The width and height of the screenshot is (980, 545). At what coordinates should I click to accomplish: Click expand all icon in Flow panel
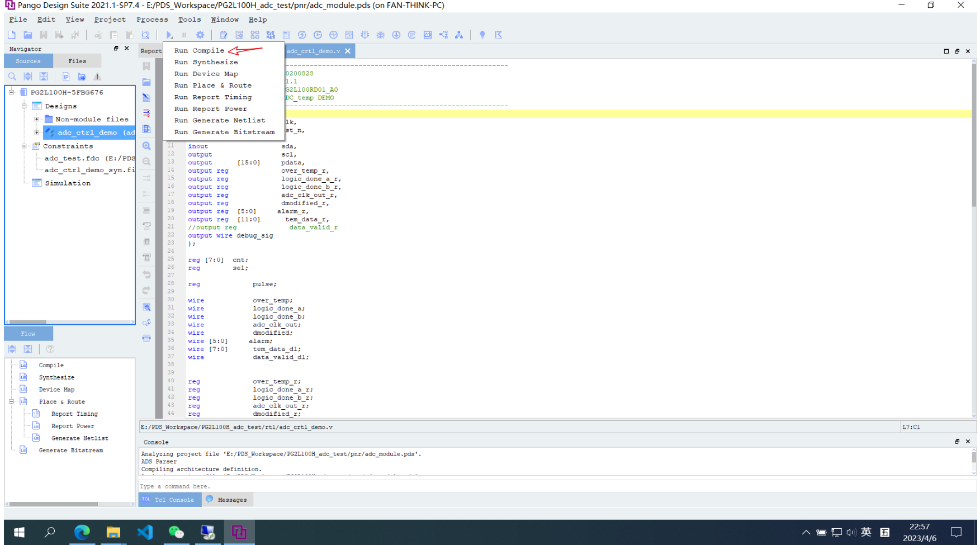(x=12, y=349)
